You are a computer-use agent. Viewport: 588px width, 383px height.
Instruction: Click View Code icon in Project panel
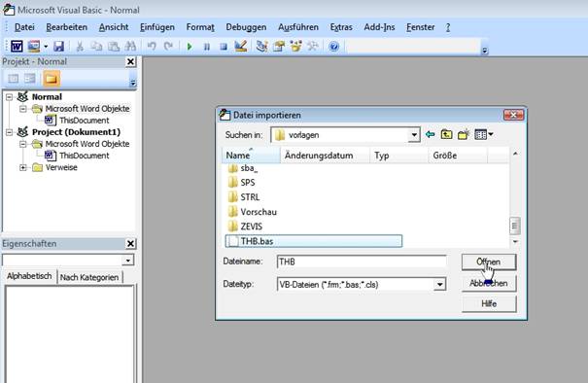[x=14, y=79]
